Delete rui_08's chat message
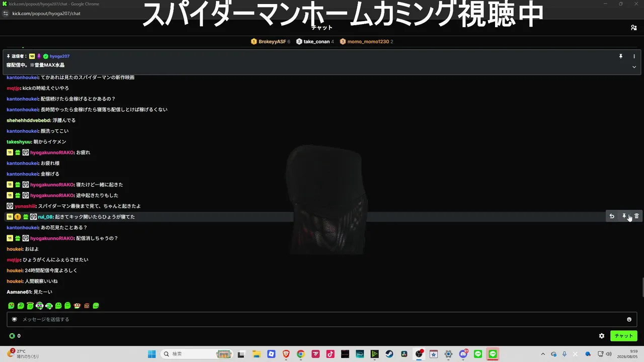The height and width of the screenshot is (362, 644). (x=636, y=216)
